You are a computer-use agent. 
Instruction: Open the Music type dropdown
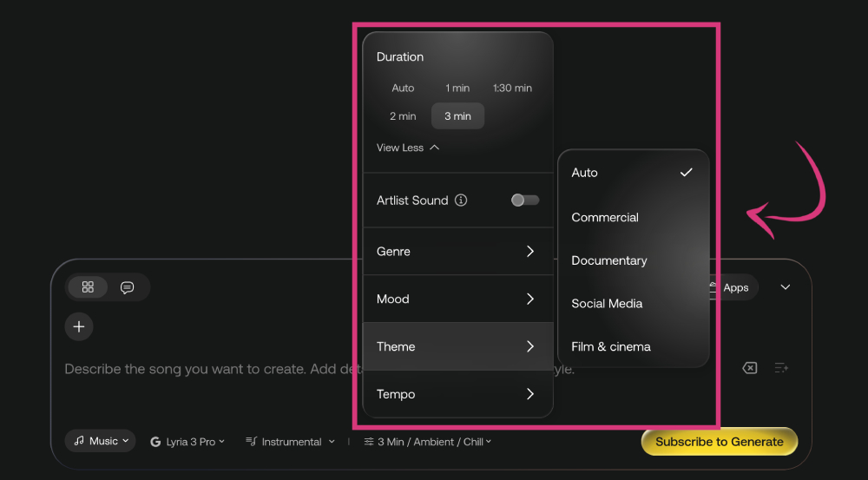(x=100, y=441)
